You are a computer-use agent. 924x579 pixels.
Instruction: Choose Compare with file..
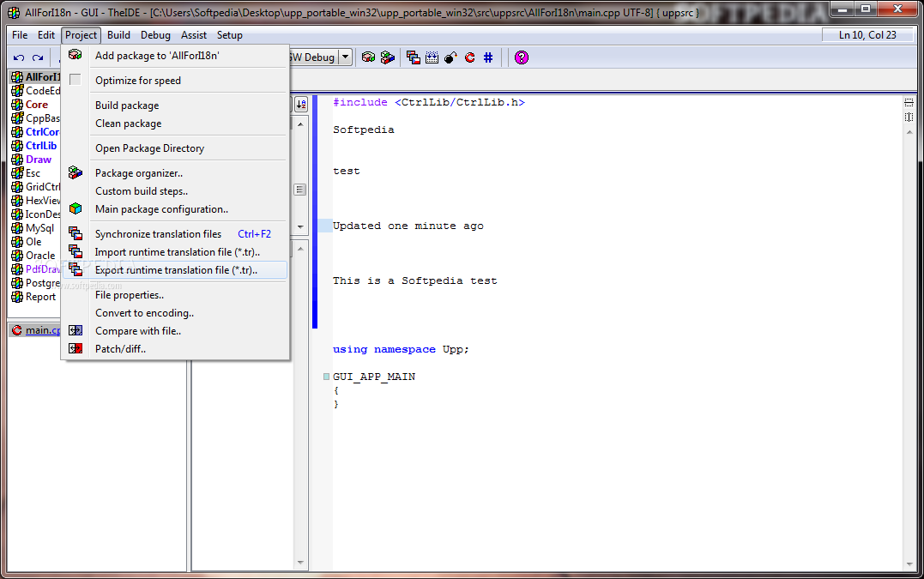[x=175, y=330]
